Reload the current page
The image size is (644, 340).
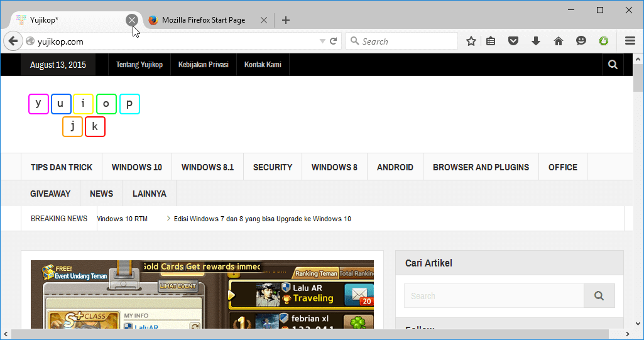click(x=333, y=41)
